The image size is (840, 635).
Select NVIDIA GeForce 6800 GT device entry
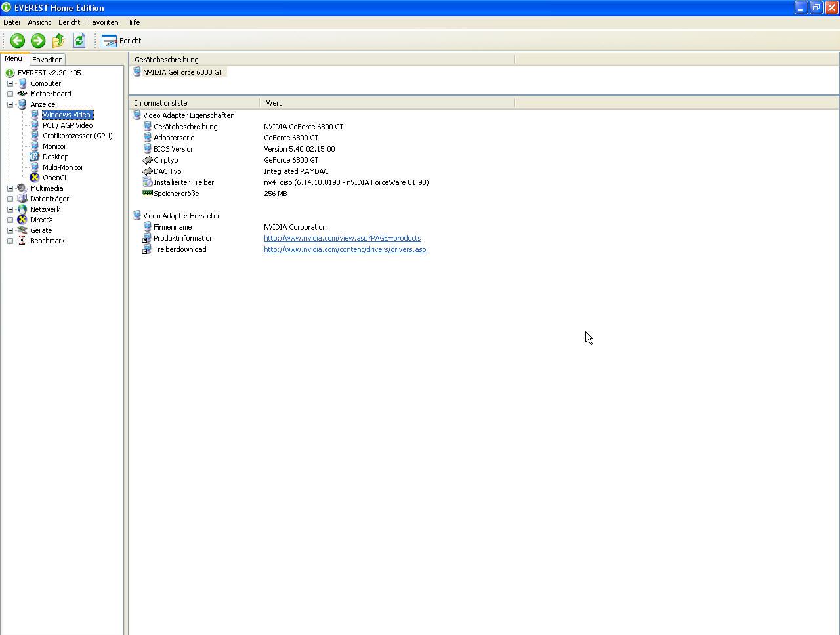click(x=178, y=72)
